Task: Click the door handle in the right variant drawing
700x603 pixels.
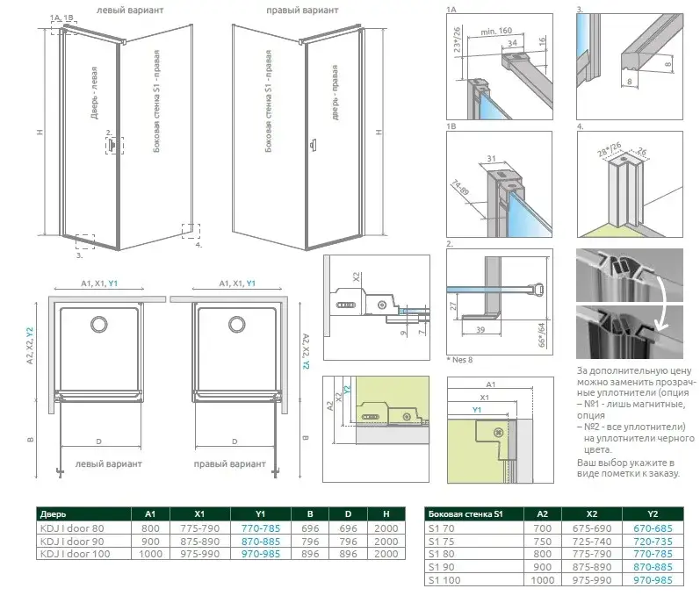Action: click(x=313, y=145)
